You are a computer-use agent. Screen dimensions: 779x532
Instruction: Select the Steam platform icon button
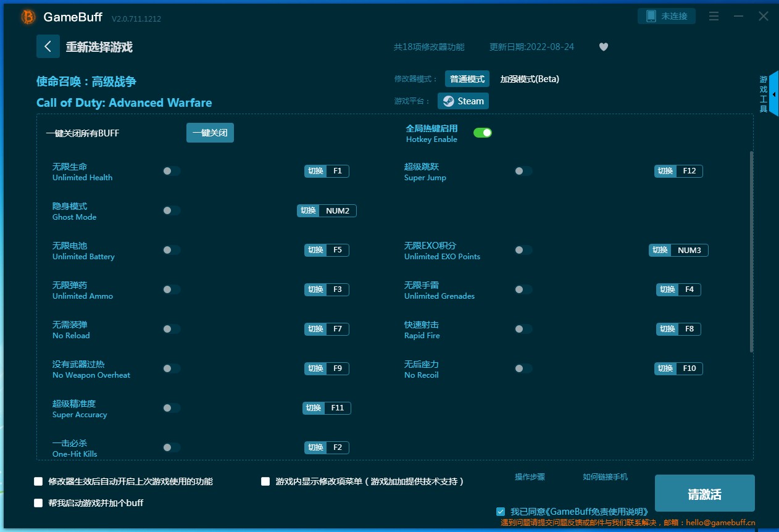pyautogui.click(x=463, y=101)
